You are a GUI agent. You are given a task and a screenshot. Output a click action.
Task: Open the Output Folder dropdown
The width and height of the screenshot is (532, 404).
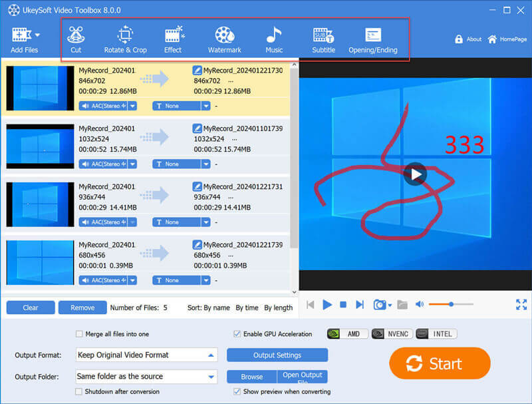tap(146, 377)
